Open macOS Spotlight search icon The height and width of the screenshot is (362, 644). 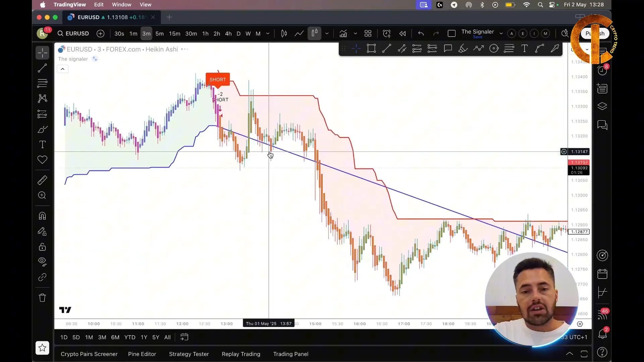pyautogui.click(x=540, y=5)
